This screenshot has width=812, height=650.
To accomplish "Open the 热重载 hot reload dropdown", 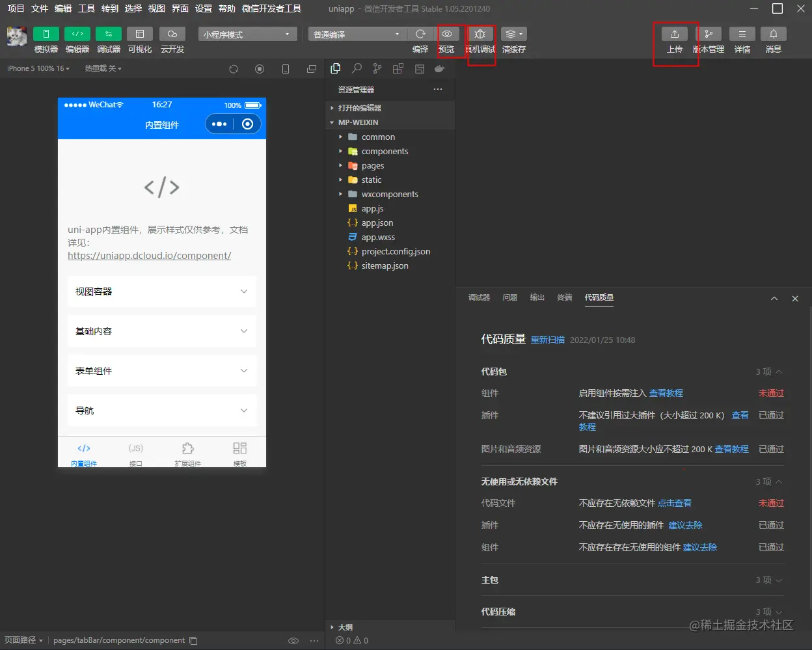I will tap(103, 68).
